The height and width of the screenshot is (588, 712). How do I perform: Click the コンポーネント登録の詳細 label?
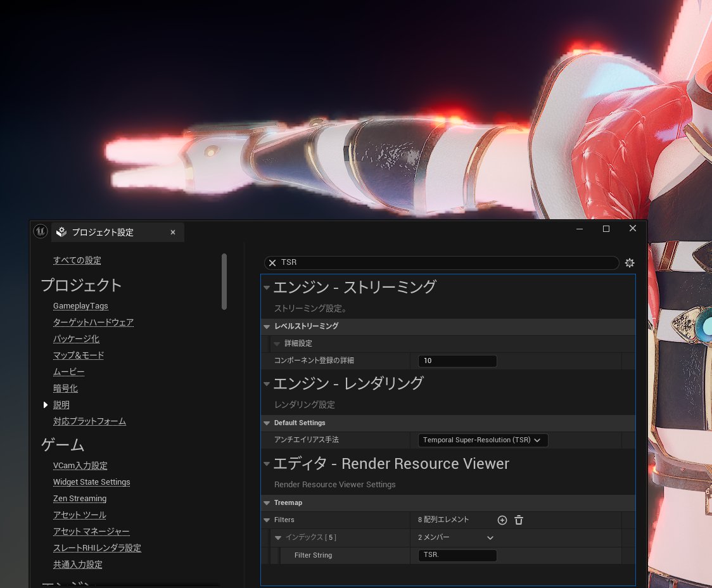point(314,361)
